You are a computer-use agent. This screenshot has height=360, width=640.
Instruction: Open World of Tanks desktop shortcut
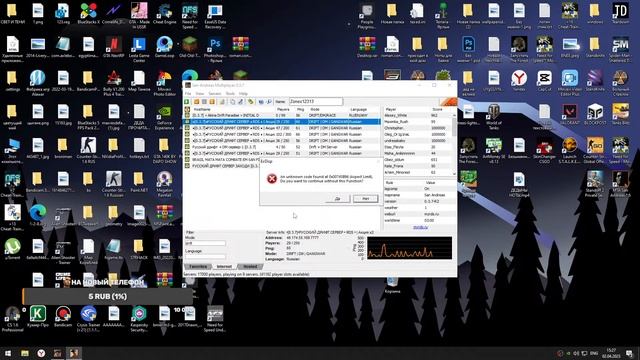click(493, 116)
